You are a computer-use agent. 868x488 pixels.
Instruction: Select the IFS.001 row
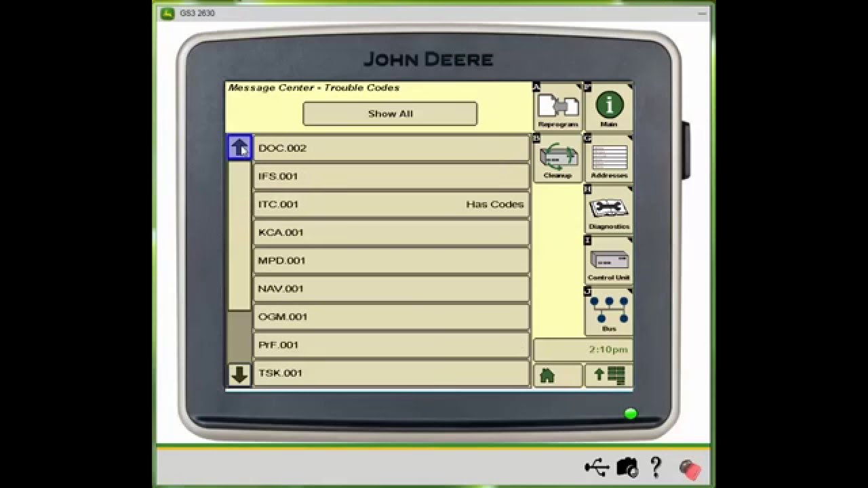click(x=391, y=176)
